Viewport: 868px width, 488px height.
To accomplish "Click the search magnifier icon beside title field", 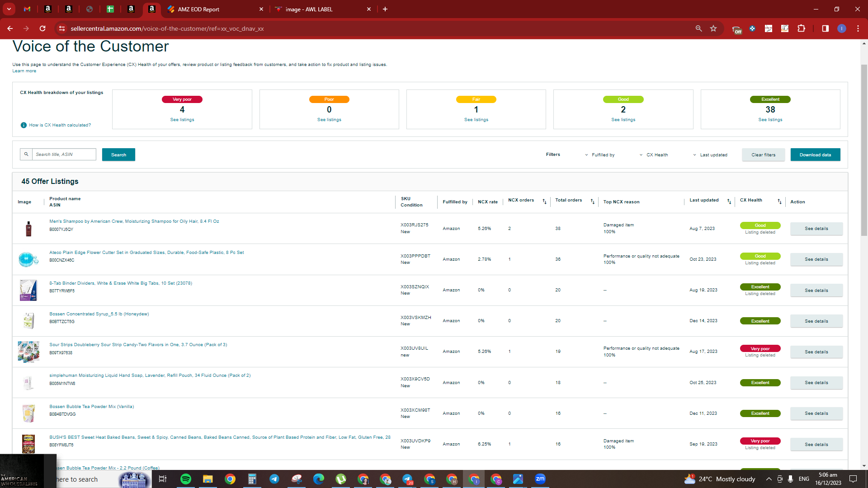I will point(26,154).
